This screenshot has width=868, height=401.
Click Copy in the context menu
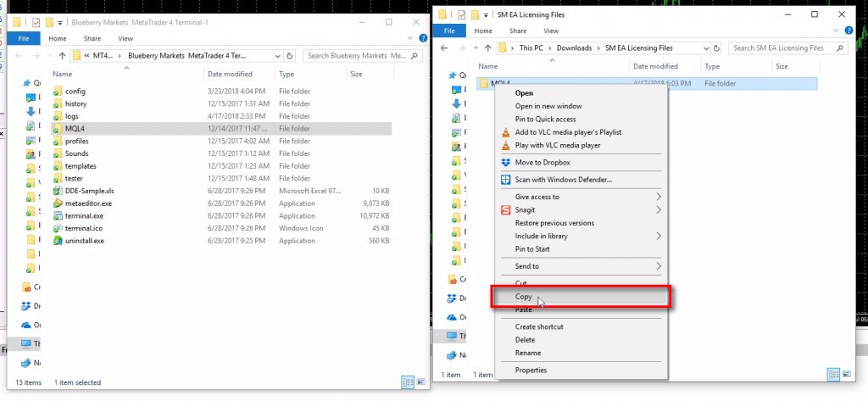pyautogui.click(x=524, y=297)
